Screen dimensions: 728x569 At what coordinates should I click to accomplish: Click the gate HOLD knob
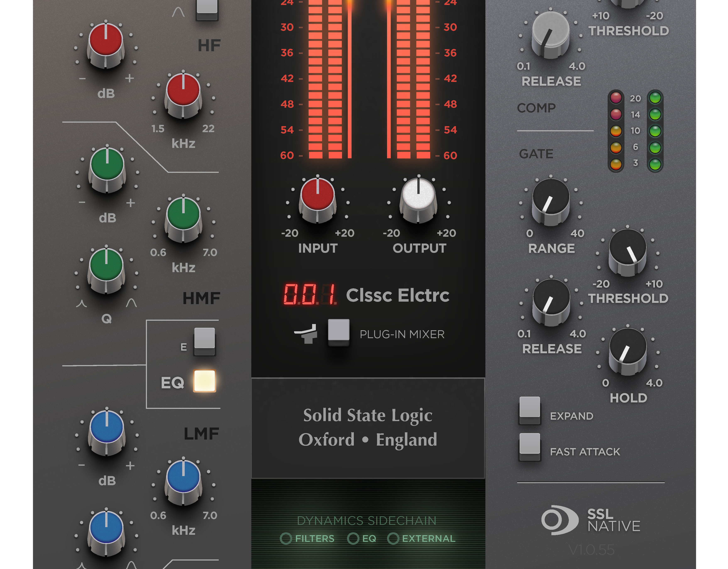pos(628,351)
